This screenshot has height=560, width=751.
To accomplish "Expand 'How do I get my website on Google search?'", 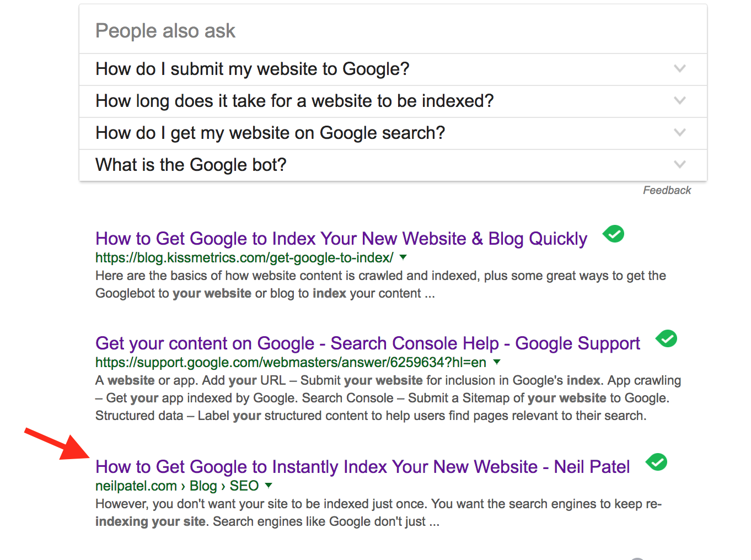I will point(393,133).
